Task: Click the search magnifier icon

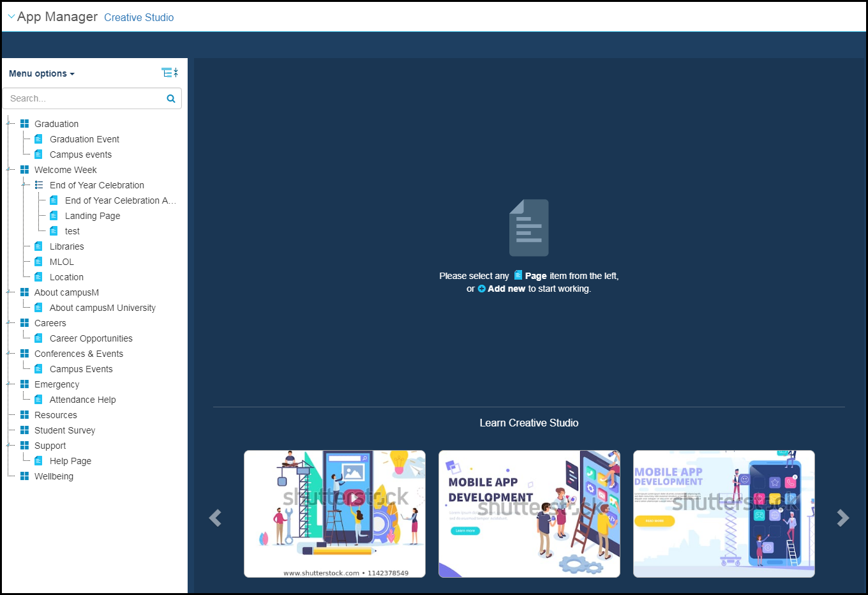Action: point(171,98)
